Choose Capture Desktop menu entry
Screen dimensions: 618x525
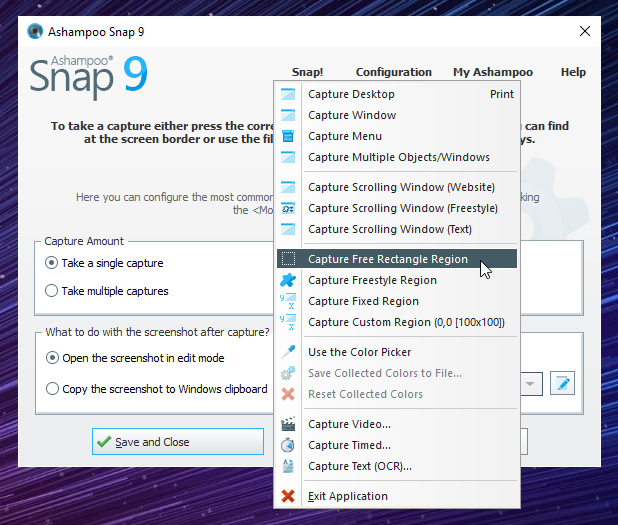tap(397, 94)
